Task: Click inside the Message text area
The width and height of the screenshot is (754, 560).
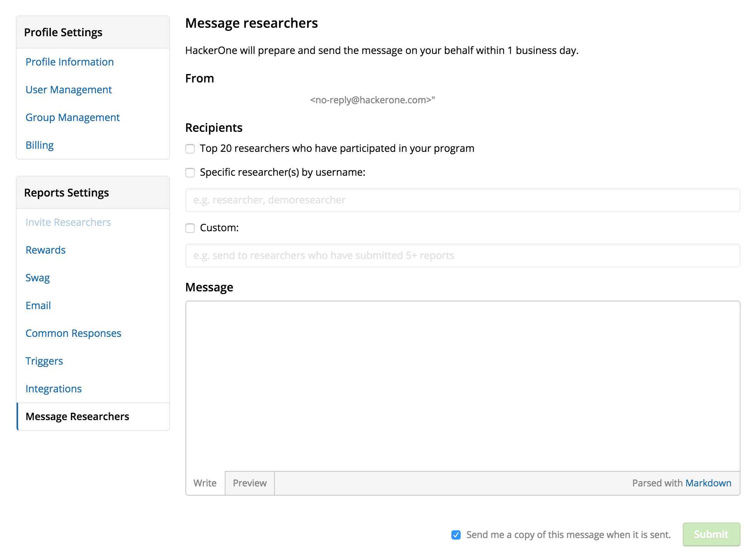Action: pyautogui.click(x=463, y=385)
